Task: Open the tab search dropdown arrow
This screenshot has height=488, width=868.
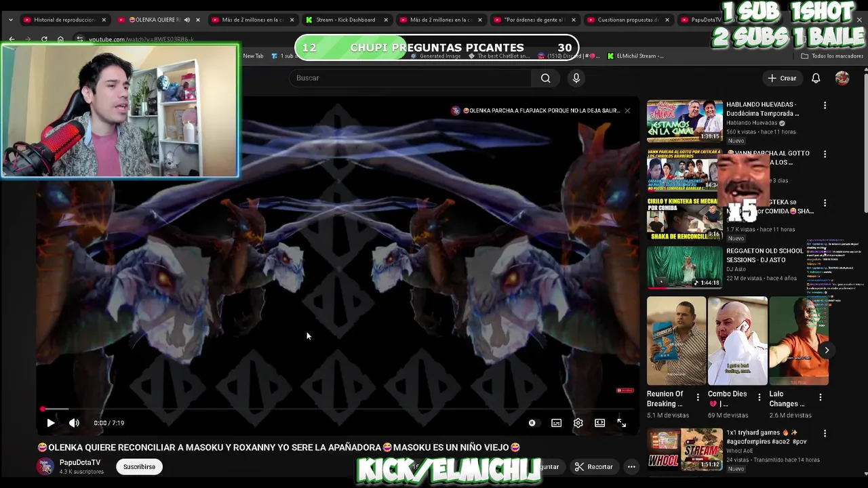Action: click(x=10, y=20)
